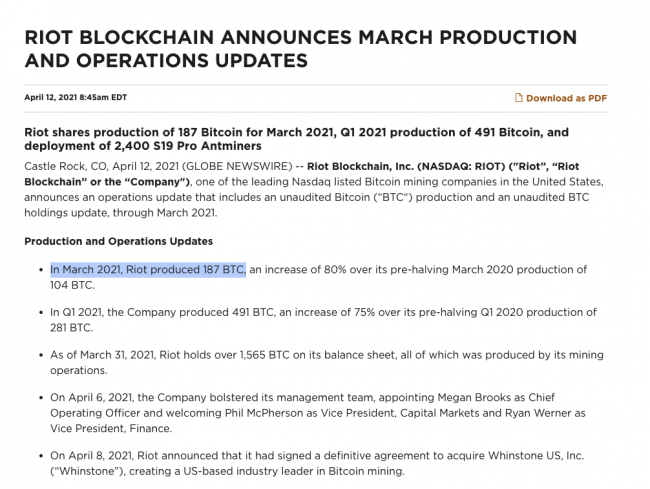650x489 pixels.
Task: Click the Q1 2021 production bullet text
Action: click(x=323, y=320)
